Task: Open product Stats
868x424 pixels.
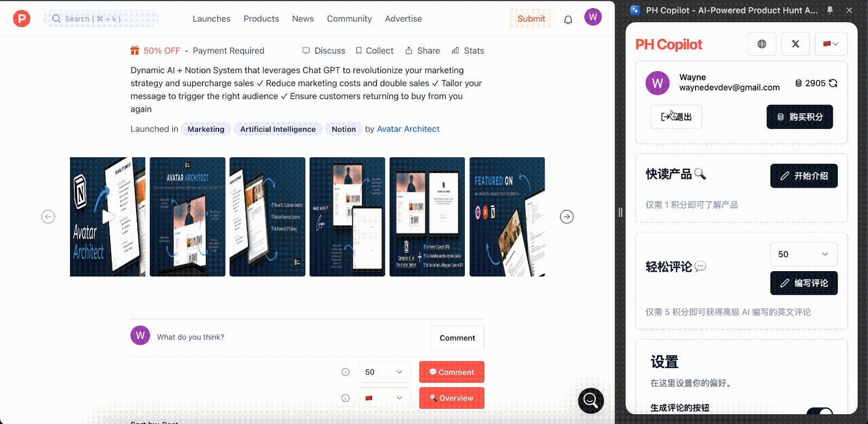Action: (x=468, y=50)
